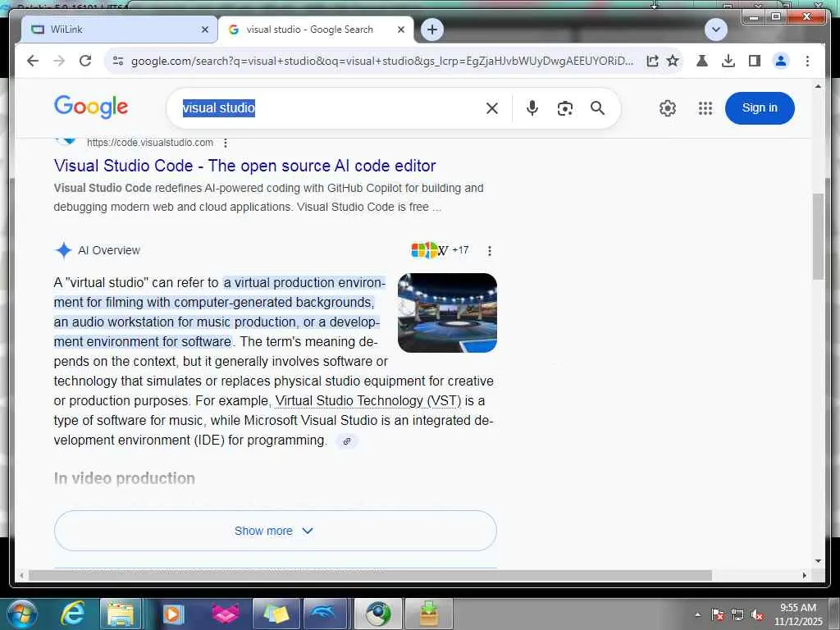Click the AI Overview heading

point(109,250)
